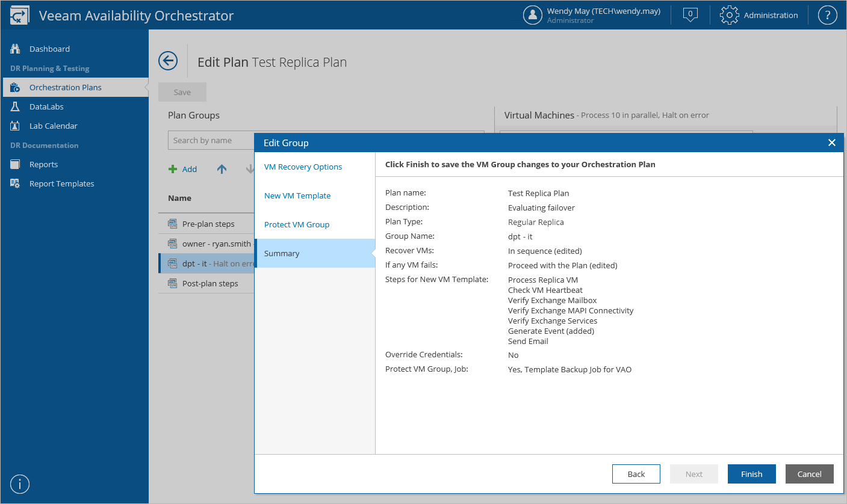Click the help question mark icon
This screenshot has width=847, height=504.
828,15
